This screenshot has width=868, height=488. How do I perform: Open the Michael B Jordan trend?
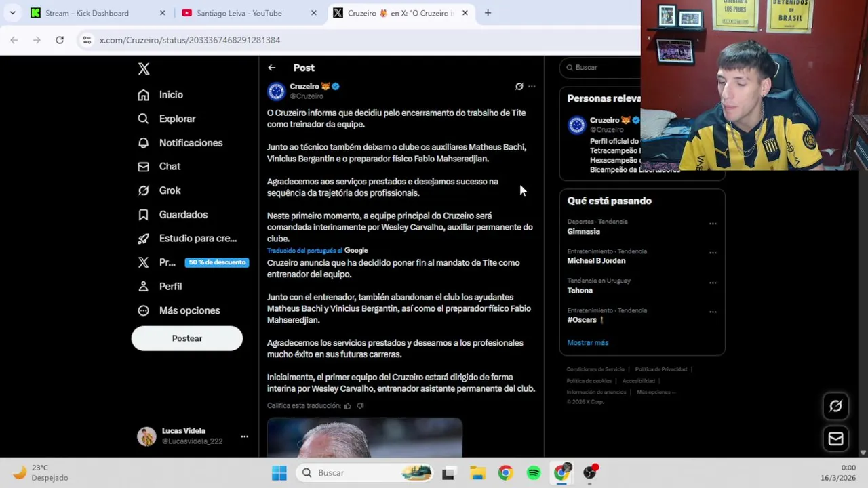click(x=596, y=261)
